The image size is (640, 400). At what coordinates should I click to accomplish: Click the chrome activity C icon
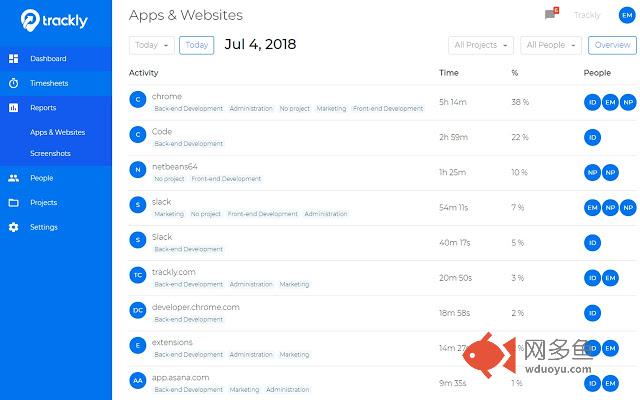138,100
